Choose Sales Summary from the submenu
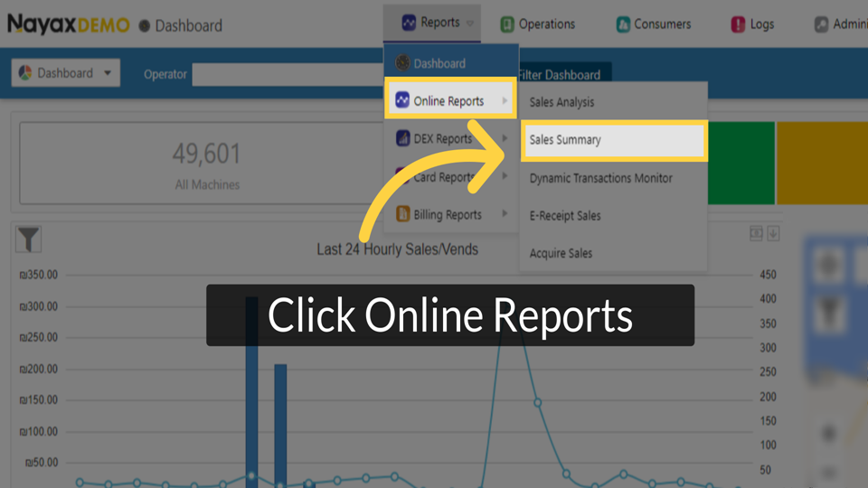 [614, 140]
